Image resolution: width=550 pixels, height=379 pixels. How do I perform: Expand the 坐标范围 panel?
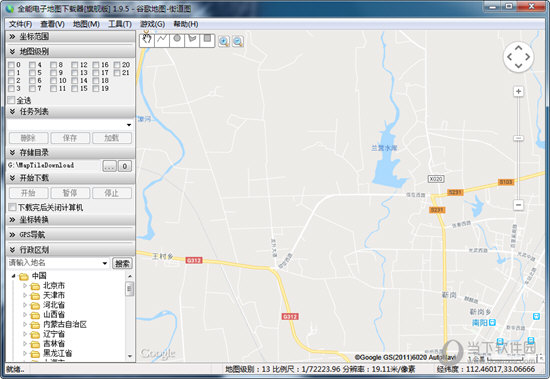[71, 36]
